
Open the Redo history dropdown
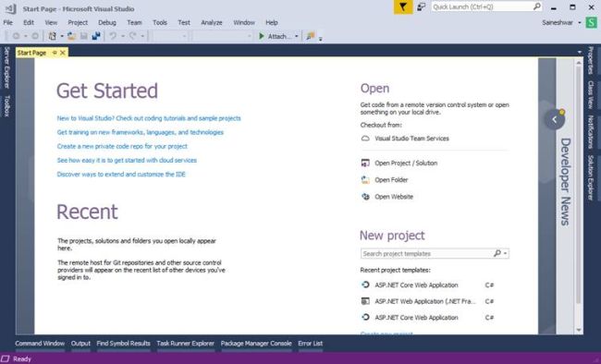[x=141, y=36]
